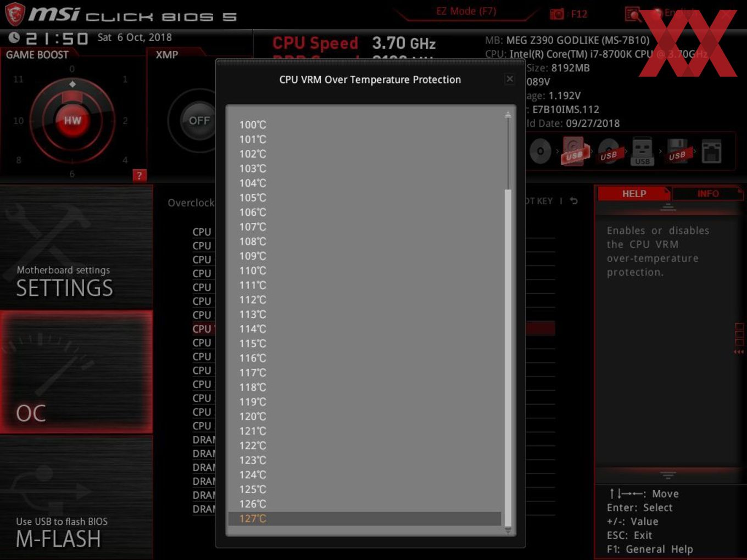Click the XMP label
This screenshot has width=747, height=560.
167,55
